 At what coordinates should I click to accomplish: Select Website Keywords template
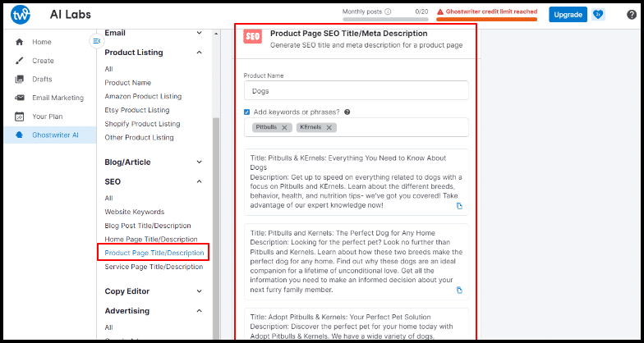click(x=135, y=212)
